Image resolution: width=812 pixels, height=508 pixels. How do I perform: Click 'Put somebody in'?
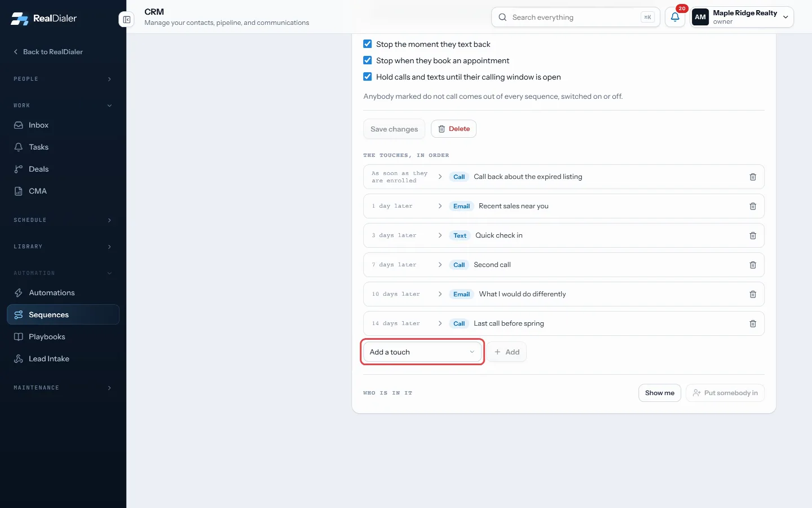pyautogui.click(x=725, y=393)
